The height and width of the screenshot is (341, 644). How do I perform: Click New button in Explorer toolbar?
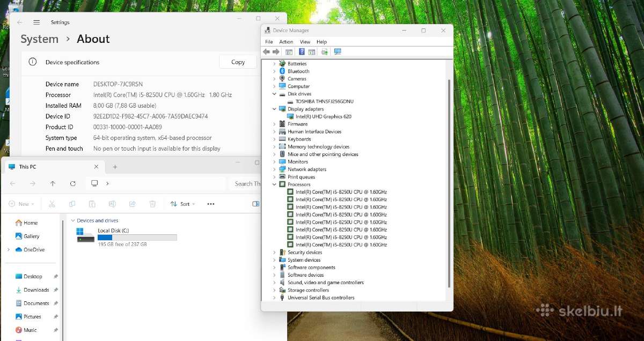pyautogui.click(x=21, y=204)
